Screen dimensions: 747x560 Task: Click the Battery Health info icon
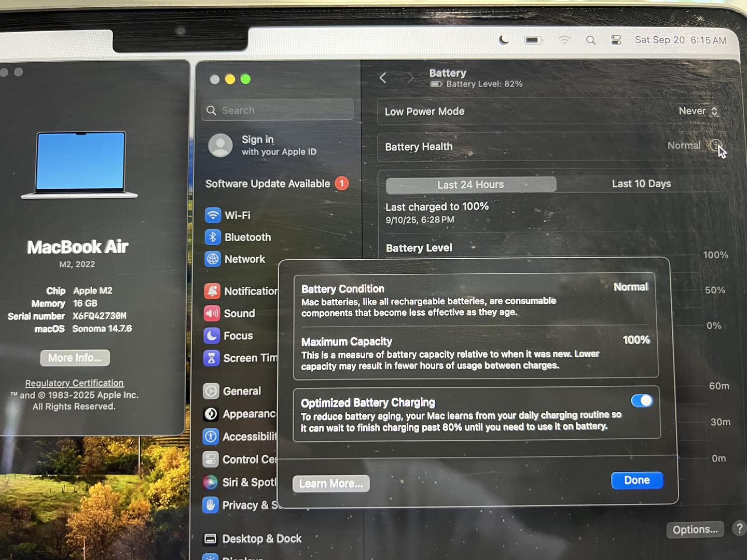(x=716, y=146)
